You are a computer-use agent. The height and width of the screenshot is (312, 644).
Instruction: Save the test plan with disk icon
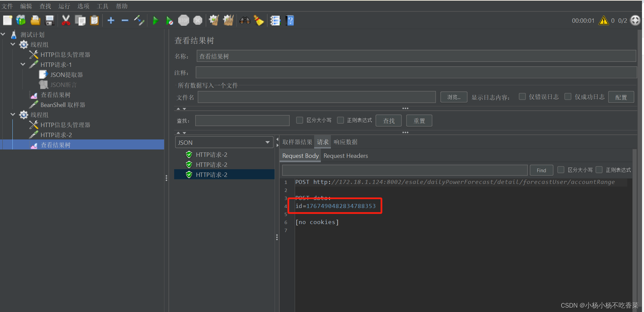[50, 20]
